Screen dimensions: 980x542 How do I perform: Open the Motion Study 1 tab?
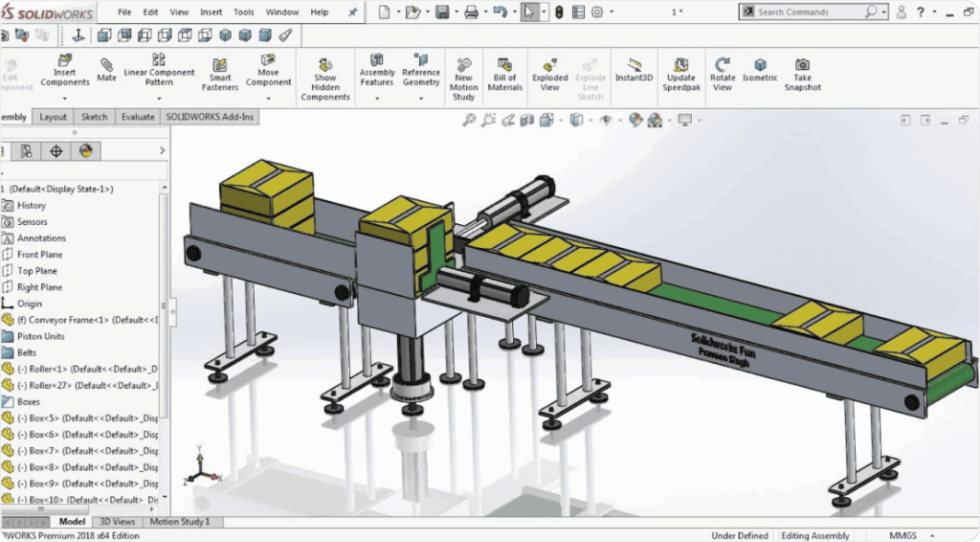point(179,522)
